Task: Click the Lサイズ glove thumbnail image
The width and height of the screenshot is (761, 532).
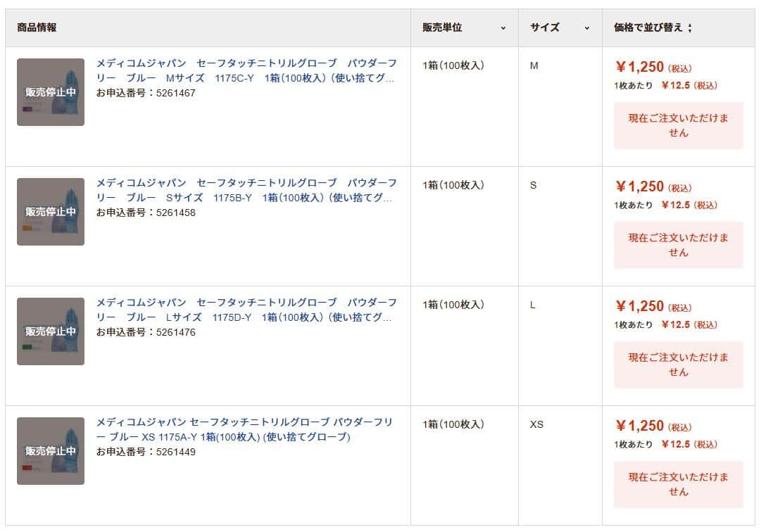Action: point(50,331)
